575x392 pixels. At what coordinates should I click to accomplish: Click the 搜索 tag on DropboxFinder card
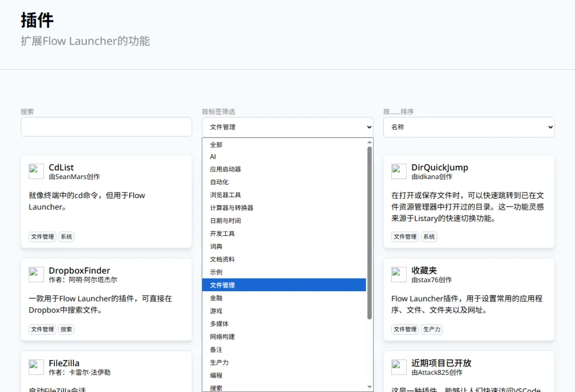(67, 329)
